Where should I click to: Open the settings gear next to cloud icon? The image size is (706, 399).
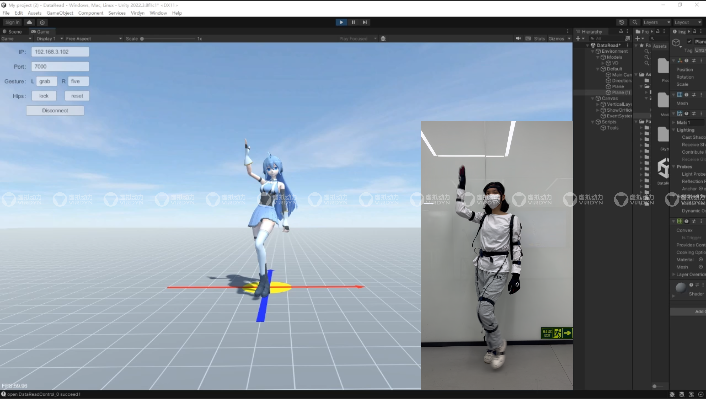point(42,22)
